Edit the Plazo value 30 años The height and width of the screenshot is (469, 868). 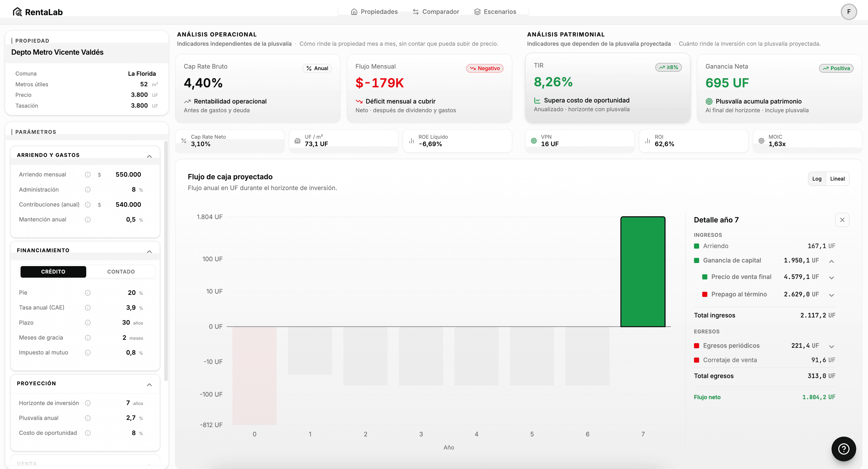coord(126,323)
